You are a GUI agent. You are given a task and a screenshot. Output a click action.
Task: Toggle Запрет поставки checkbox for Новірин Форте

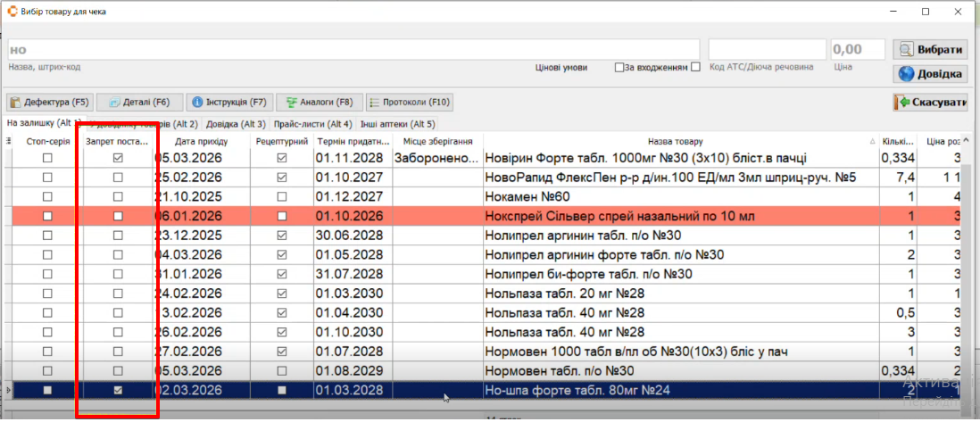click(119, 158)
